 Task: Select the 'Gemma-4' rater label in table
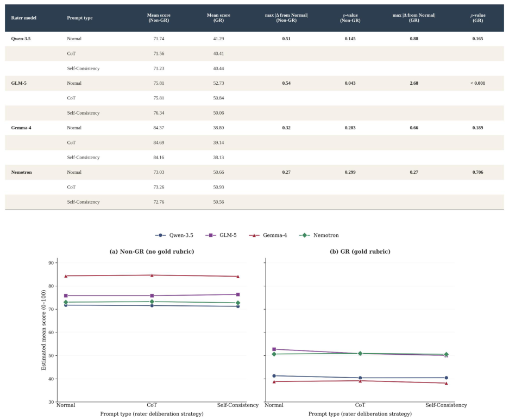(x=21, y=128)
